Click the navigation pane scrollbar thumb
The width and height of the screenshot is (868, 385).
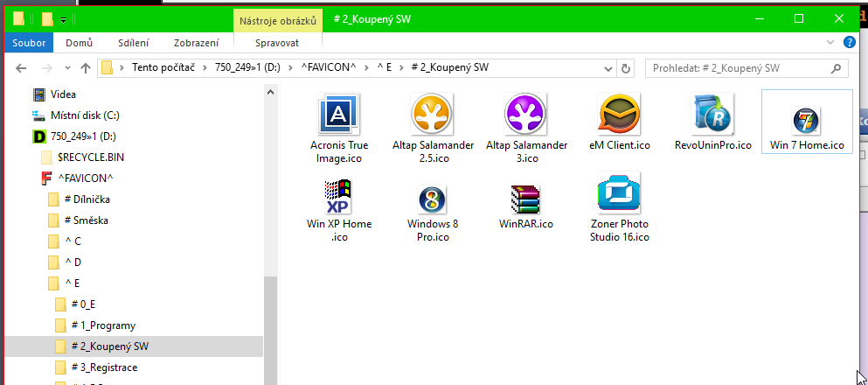coord(271,330)
